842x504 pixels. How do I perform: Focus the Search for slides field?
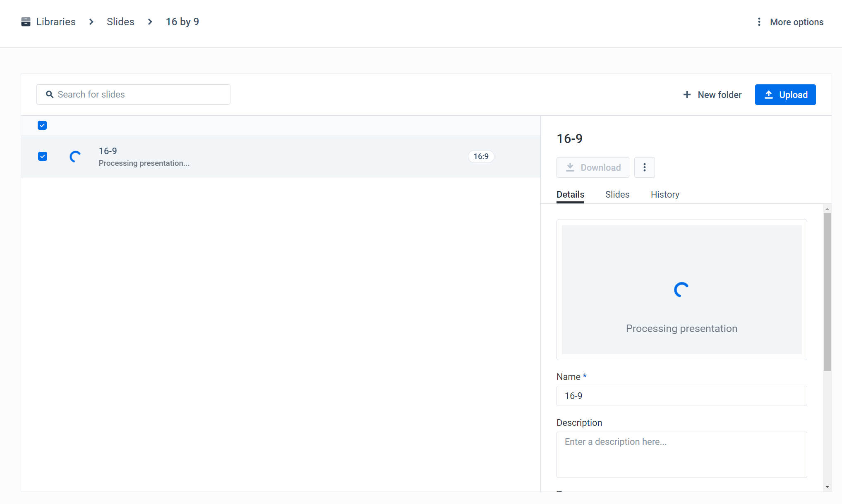coord(133,95)
